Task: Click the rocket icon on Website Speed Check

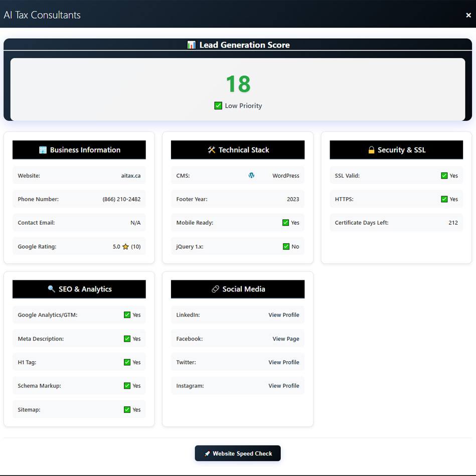Action: 207,453
